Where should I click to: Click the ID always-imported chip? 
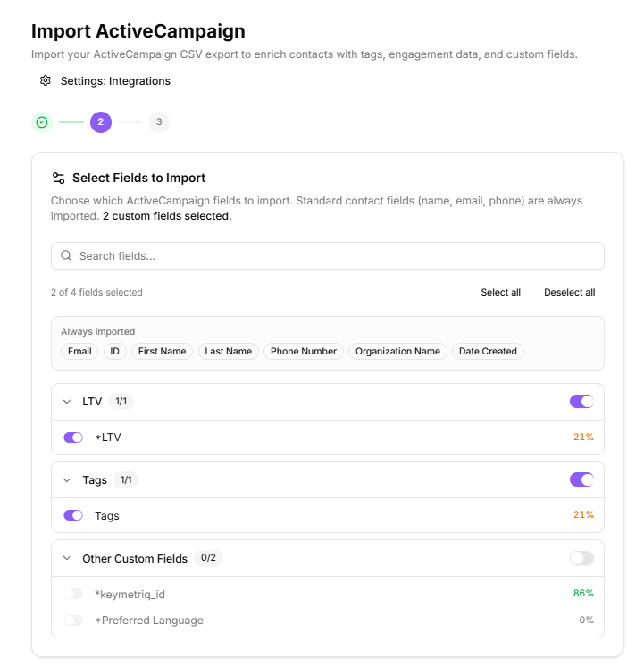[115, 352]
